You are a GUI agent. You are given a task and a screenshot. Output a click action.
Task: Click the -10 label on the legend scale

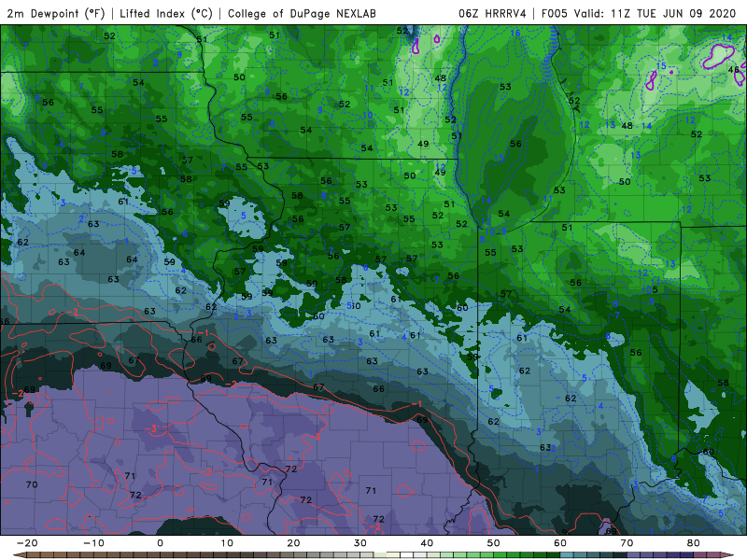[x=93, y=543]
